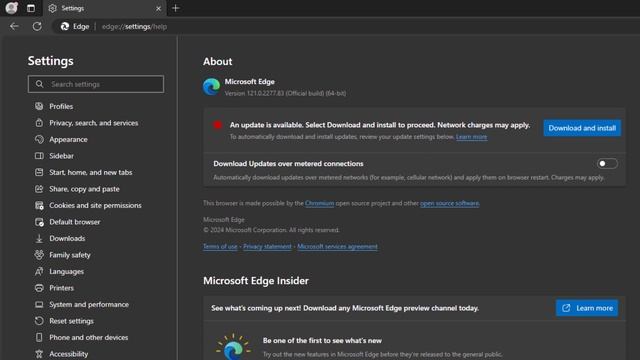Toggle Download Updates over metered connections
640x360 pixels.
tap(607, 164)
